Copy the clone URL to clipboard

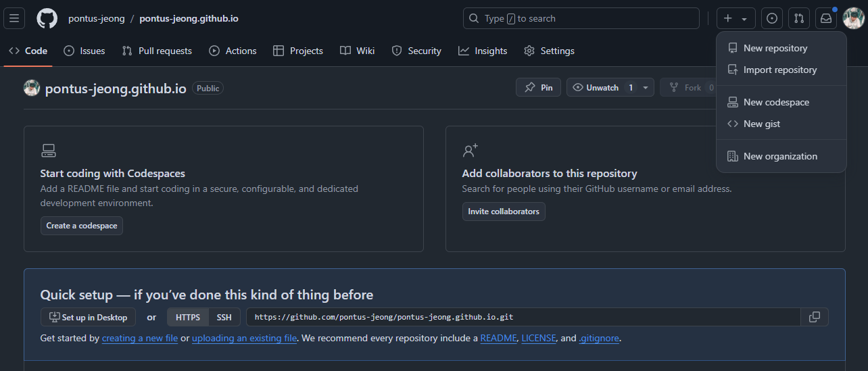pos(815,317)
